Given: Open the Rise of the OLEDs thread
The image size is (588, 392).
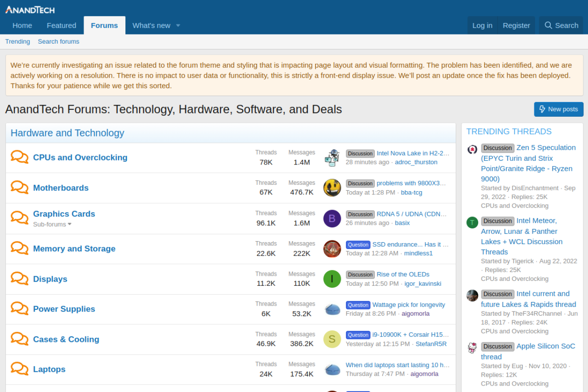Looking at the screenshot, I should [x=403, y=274].
